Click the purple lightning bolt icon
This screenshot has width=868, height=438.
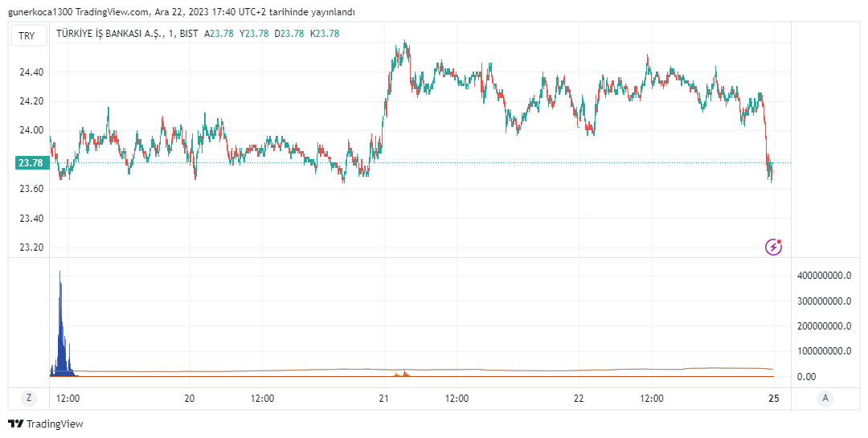pos(773,247)
